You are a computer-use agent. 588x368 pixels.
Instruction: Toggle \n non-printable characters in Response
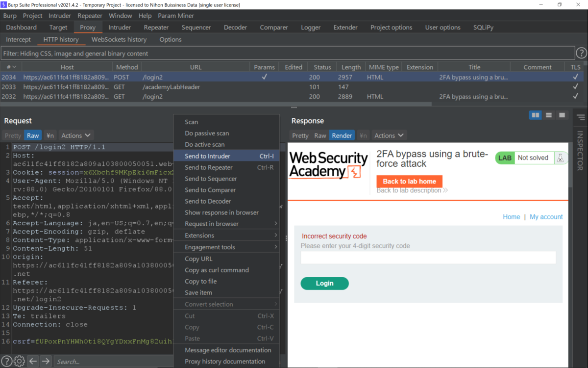[x=363, y=135]
